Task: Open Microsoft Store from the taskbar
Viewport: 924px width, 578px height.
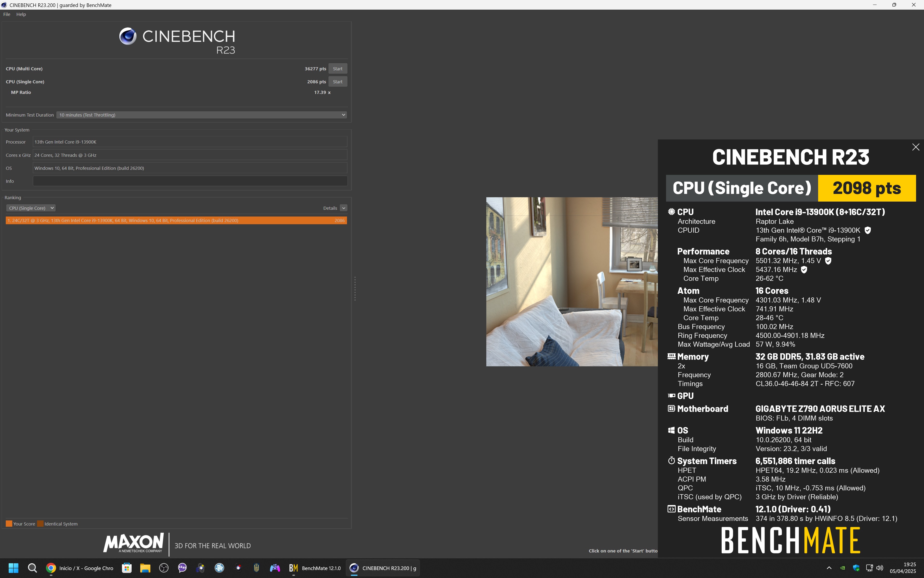Action: point(127,568)
